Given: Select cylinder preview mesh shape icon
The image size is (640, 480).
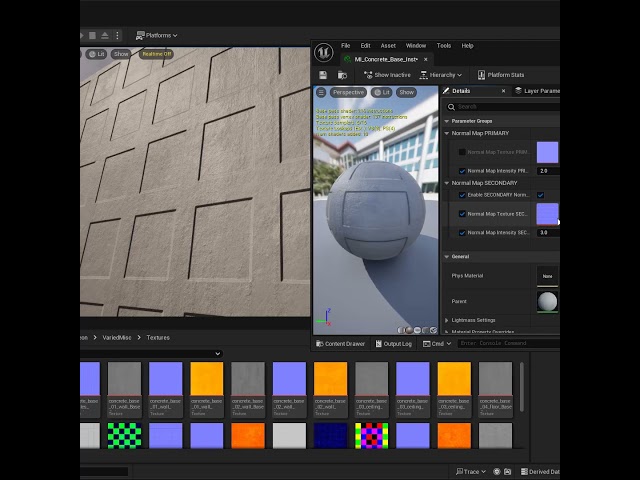Looking at the screenshot, I should coord(401,330).
